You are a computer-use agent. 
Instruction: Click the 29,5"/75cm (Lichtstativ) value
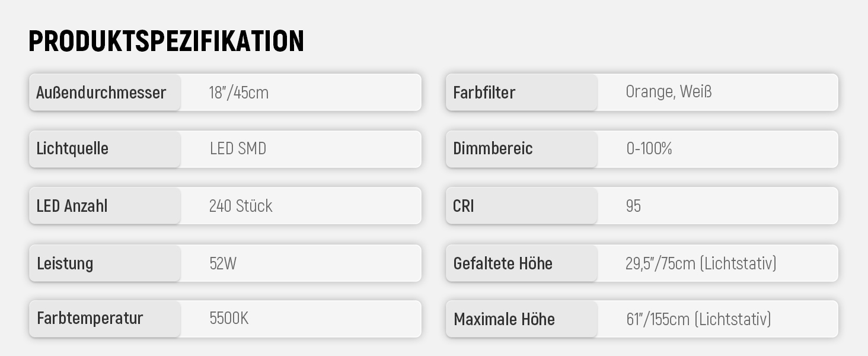click(701, 263)
